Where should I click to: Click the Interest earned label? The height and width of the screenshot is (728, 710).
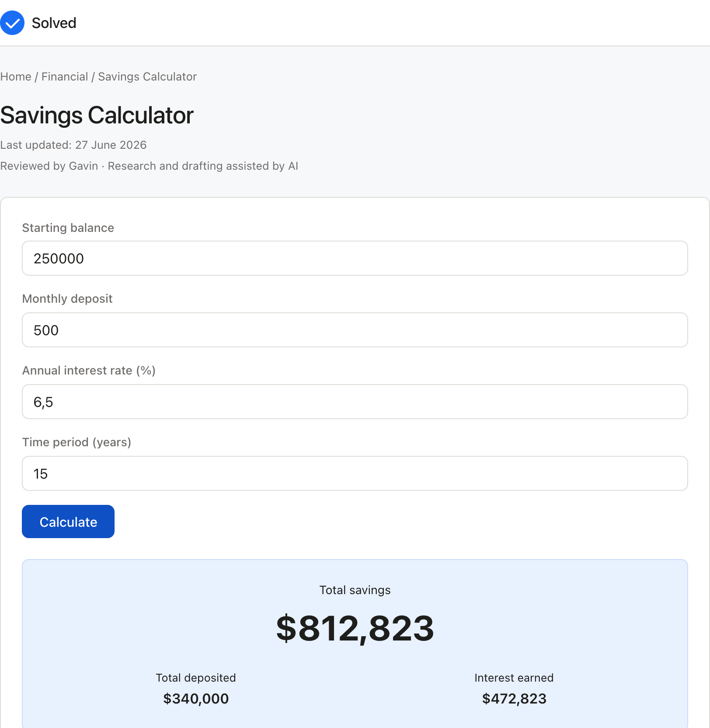tap(514, 678)
